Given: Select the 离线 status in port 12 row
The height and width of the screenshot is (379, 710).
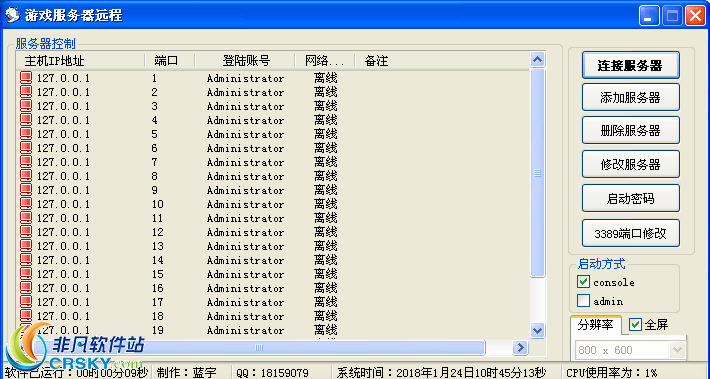Looking at the screenshot, I should pyautogui.click(x=326, y=232).
